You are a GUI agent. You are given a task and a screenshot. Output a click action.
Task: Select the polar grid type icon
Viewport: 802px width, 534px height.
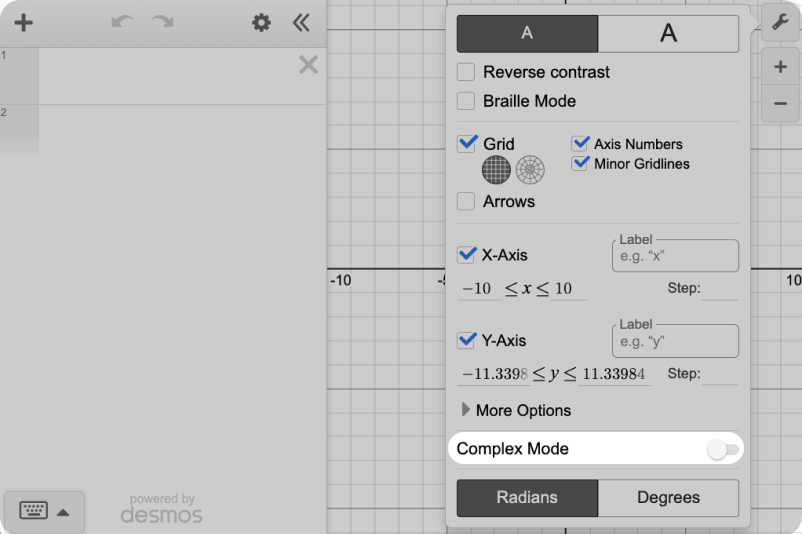pos(530,171)
